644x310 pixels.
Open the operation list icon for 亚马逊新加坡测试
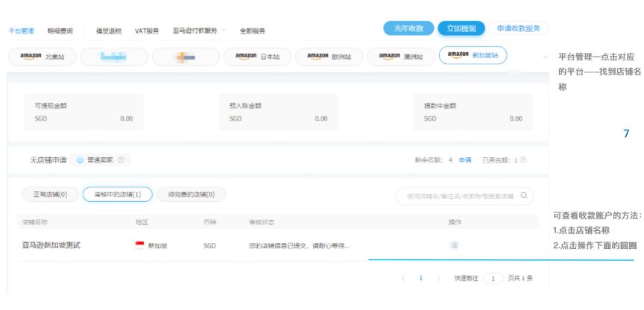(x=454, y=245)
